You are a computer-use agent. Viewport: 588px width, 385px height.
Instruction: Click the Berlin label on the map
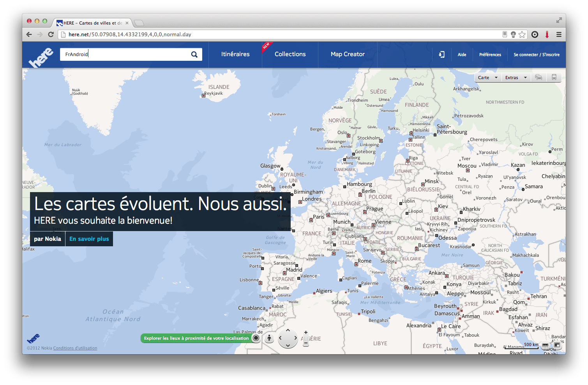(x=369, y=191)
